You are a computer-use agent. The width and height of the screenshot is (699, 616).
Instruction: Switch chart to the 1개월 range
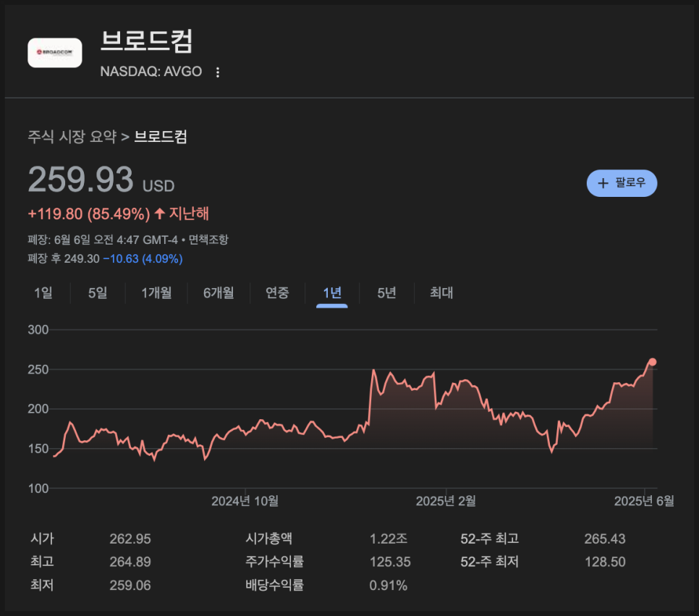(156, 293)
